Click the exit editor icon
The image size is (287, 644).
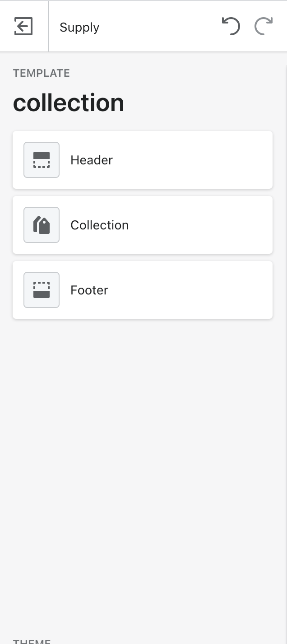coord(23,26)
